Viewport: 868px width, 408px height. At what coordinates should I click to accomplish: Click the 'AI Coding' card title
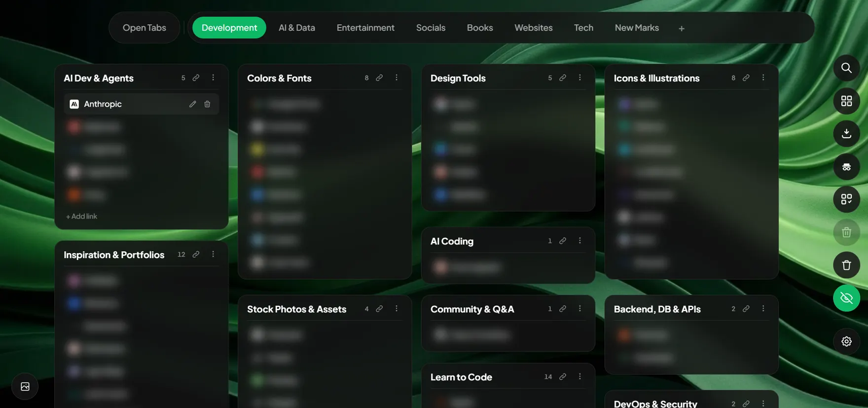[x=452, y=241]
